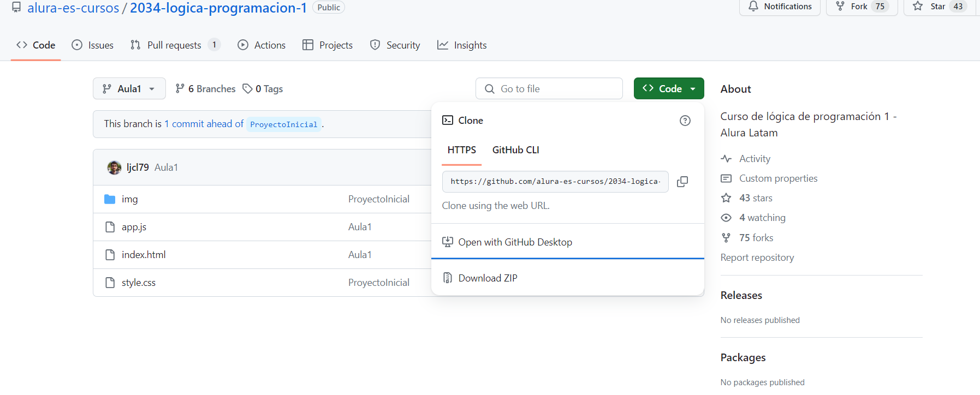Open the ProyectoInicial commit message for img
The width and height of the screenshot is (980, 395).
pyautogui.click(x=379, y=199)
